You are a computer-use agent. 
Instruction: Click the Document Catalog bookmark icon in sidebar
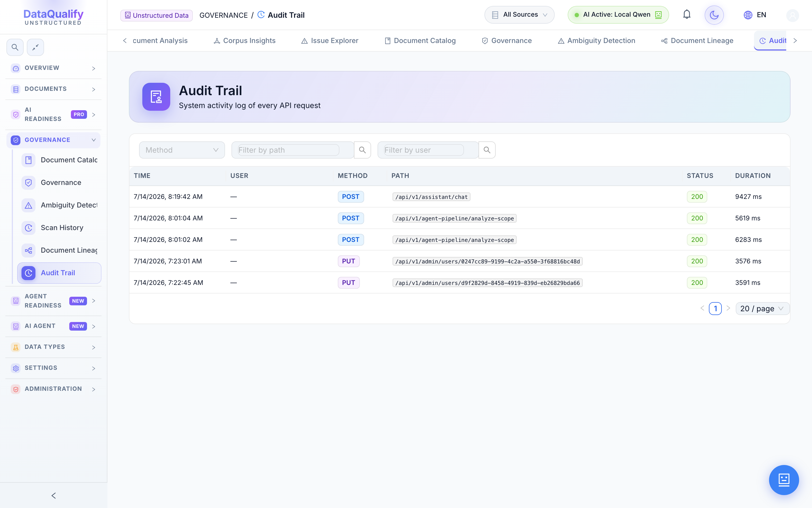[x=28, y=160]
